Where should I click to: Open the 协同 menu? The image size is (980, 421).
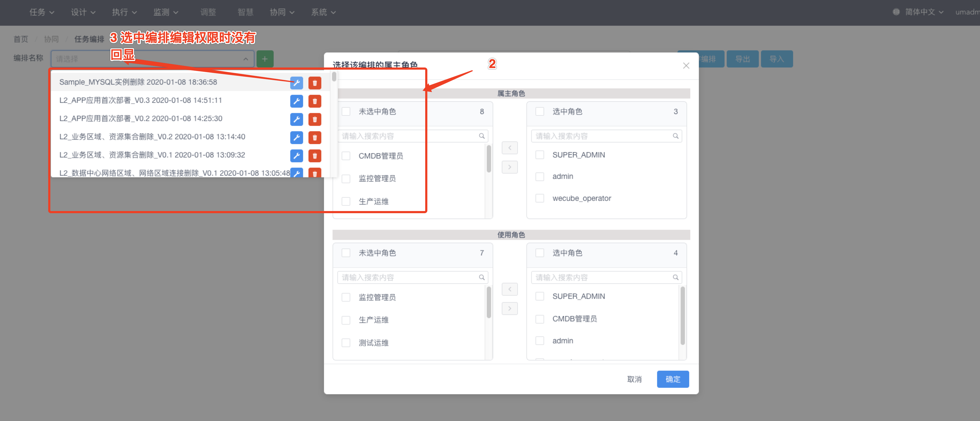pyautogui.click(x=282, y=12)
